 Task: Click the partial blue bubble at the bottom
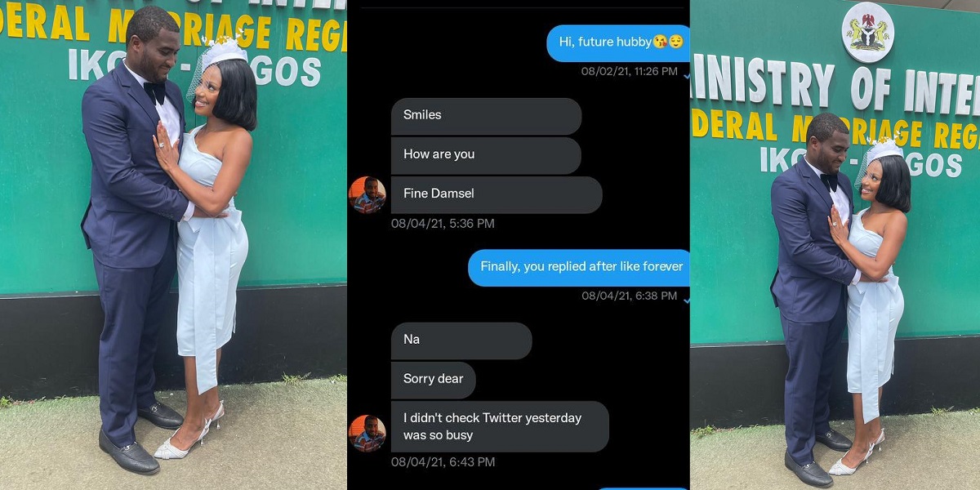coord(644,488)
